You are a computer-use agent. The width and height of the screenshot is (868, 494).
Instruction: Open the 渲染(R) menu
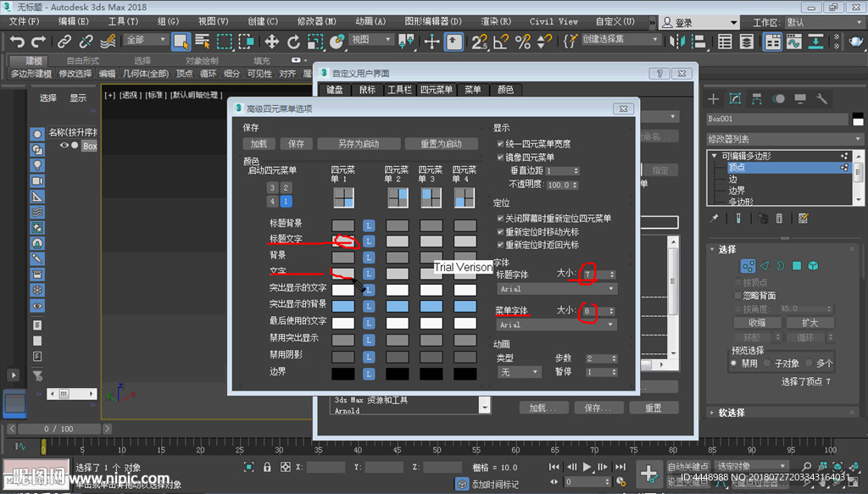click(496, 21)
